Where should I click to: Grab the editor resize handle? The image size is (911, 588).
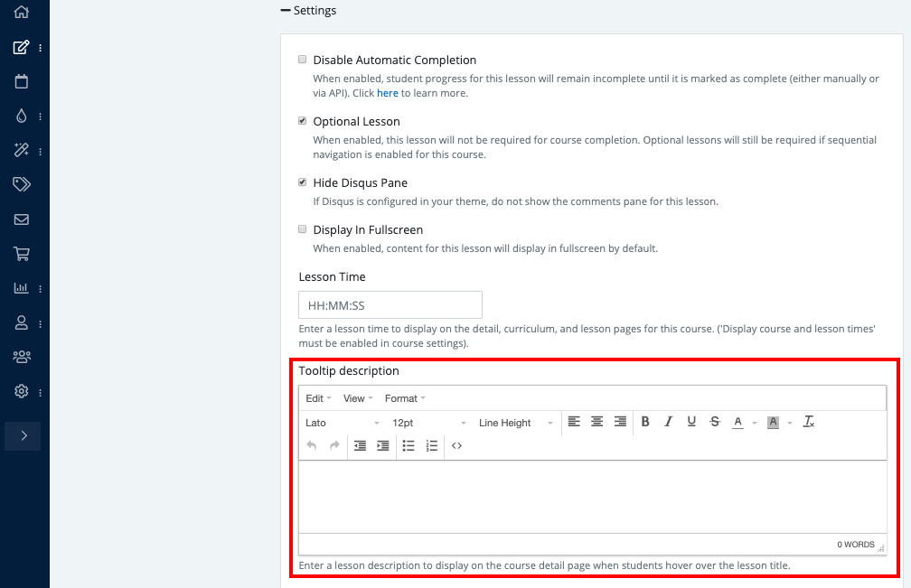coord(881,547)
